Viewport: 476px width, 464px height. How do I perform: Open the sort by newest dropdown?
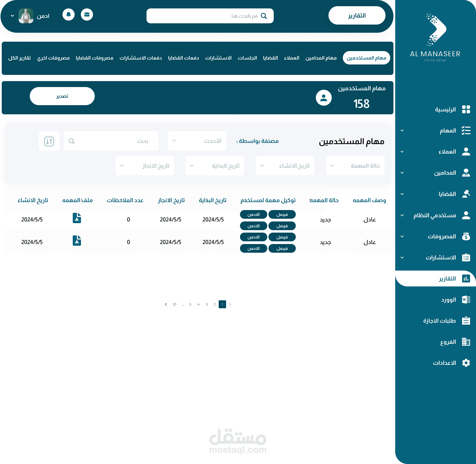point(197,141)
